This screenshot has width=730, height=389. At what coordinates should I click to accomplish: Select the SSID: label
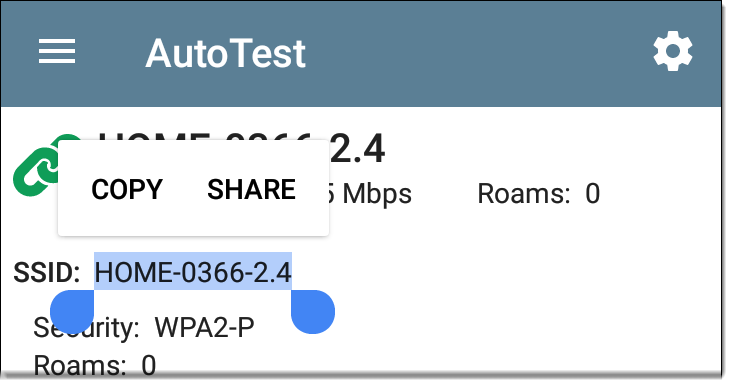click(47, 272)
